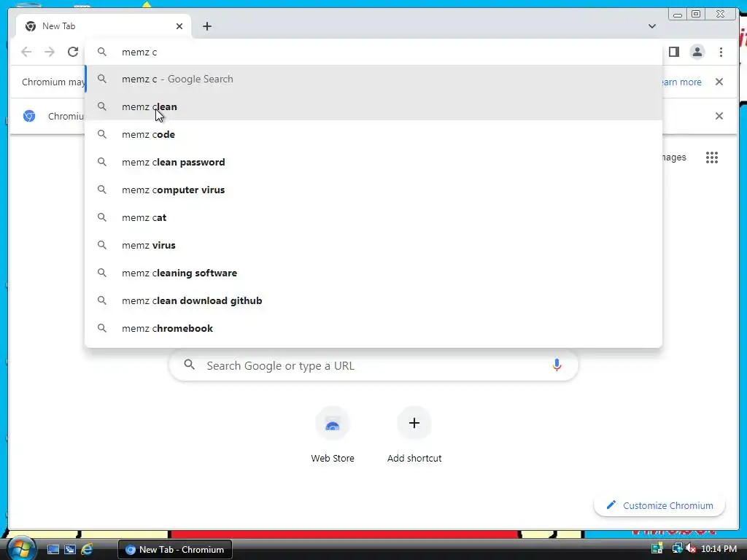This screenshot has height=560, width=747.
Task: Click the address bar containing memz c
Action: click(373, 52)
